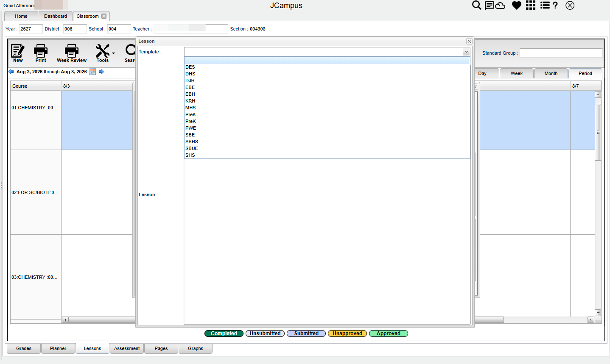Close the Classroom tab with its X
Viewport: 610px width, 364px height.
tap(104, 16)
